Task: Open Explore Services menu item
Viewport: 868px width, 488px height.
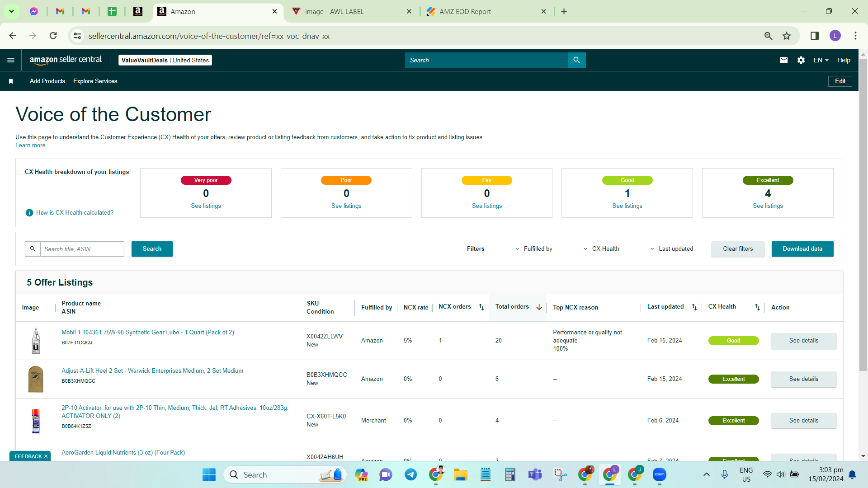Action: pyautogui.click(x=95, y=81)
